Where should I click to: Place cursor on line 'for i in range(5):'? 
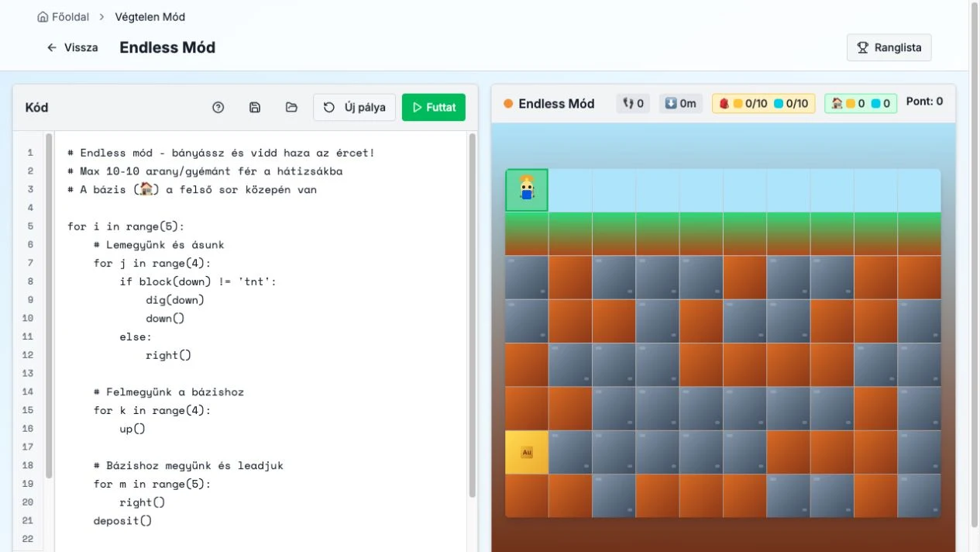click(126, 226)
